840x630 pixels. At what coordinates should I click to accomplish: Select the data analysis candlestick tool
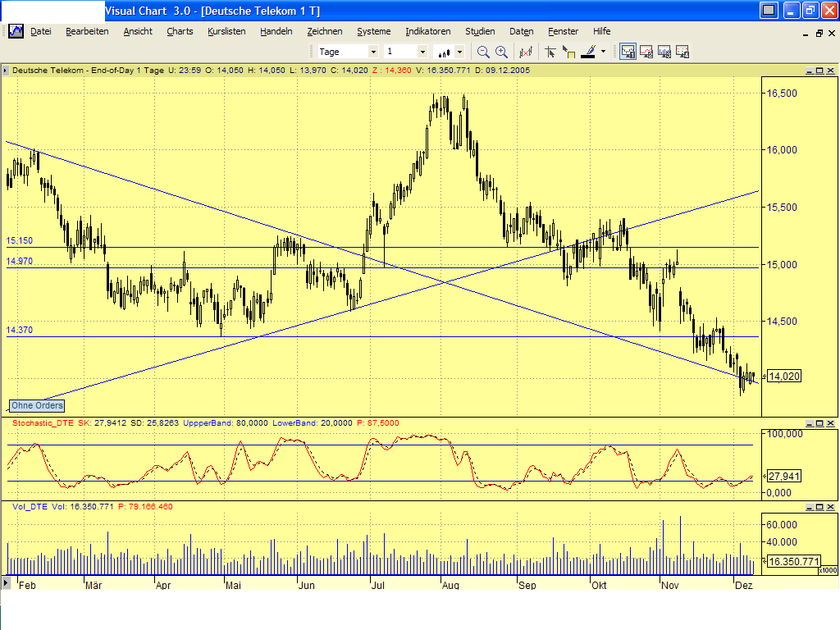click(526, 51)
